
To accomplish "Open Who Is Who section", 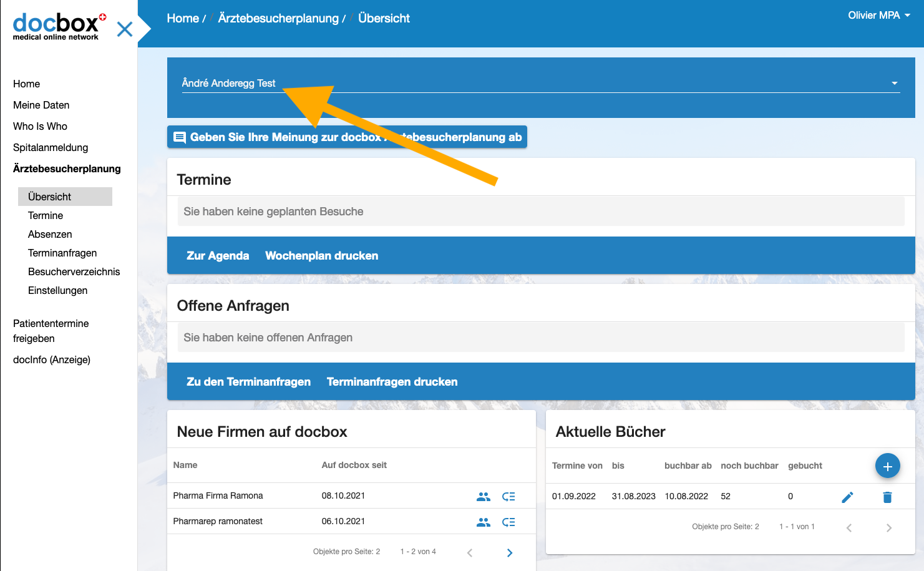I will [x=40, y=126].
